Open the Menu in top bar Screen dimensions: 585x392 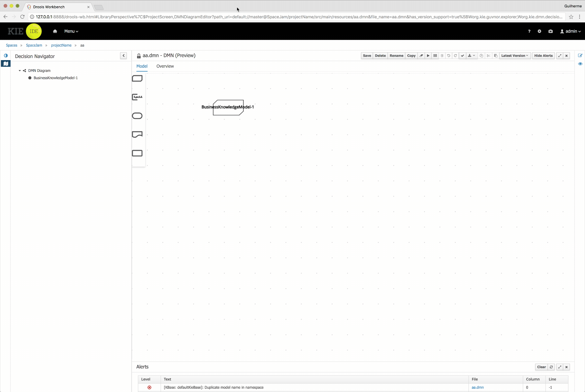coord(71,31)
